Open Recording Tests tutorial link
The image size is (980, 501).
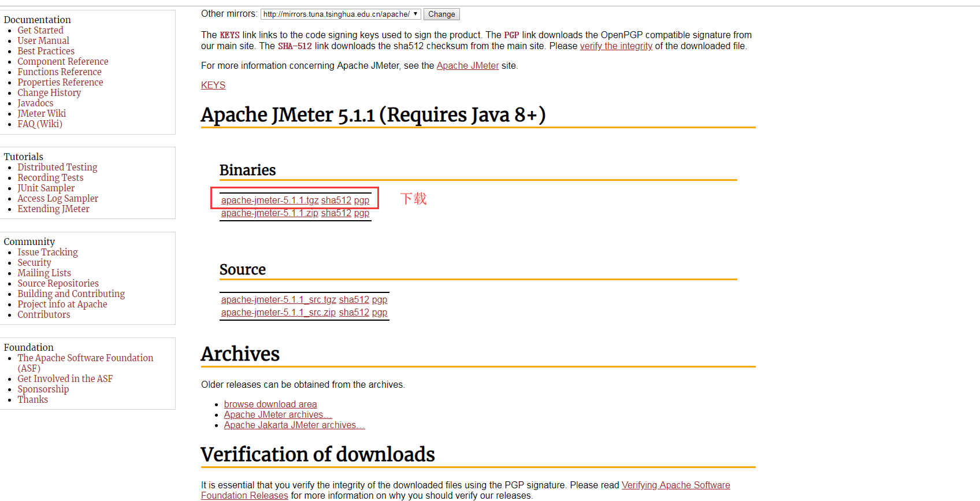pos(50,177)
